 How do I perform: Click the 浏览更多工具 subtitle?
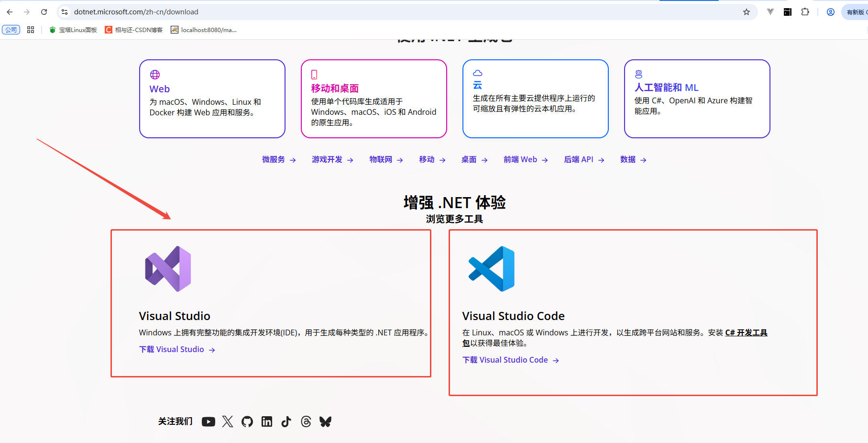click(x=454, y=219)
